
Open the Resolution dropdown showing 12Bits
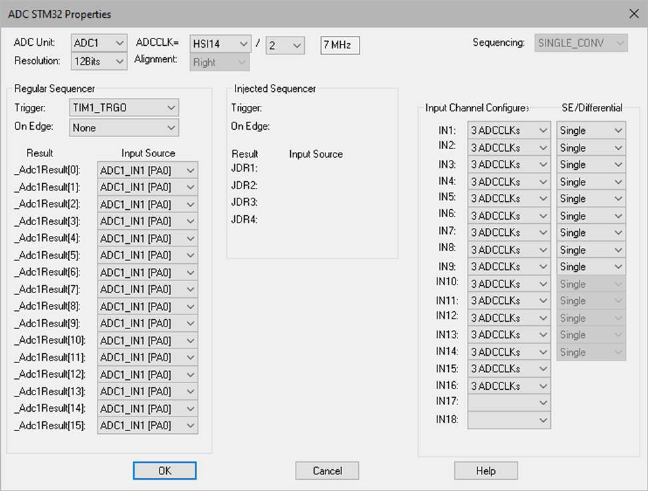pyautogui.click(x=99, y=61)
